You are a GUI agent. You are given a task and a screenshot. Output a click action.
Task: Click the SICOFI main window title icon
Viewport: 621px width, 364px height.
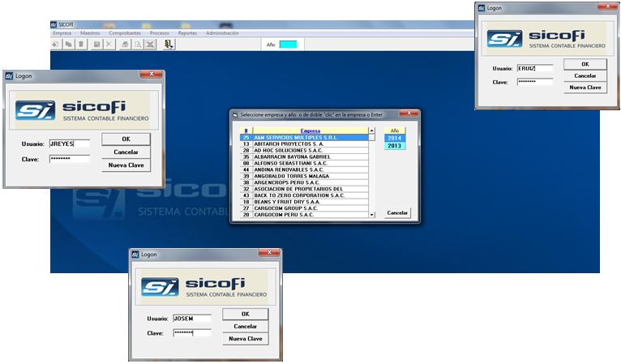coord(54,24)
